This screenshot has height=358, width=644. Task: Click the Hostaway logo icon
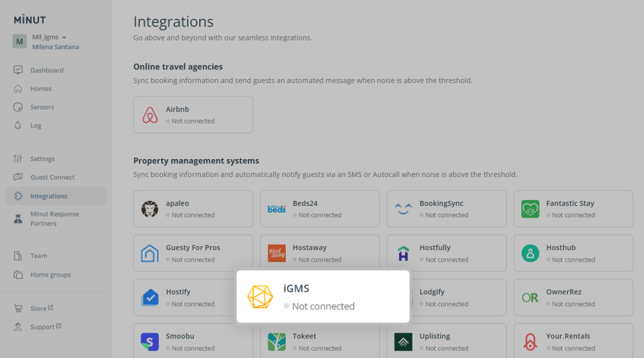click(276, 253)
